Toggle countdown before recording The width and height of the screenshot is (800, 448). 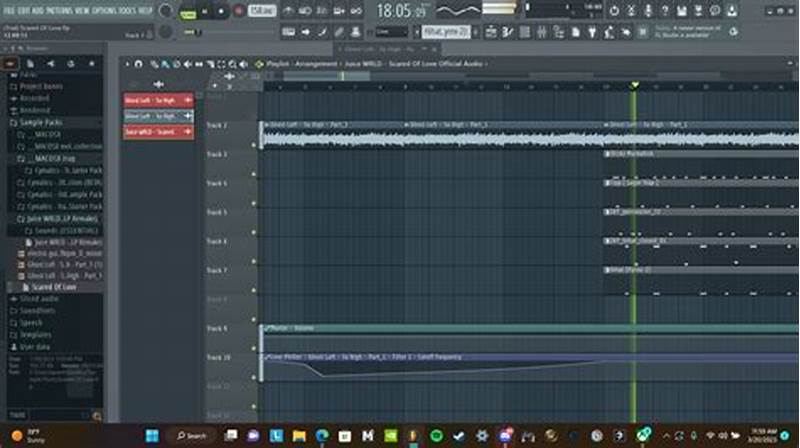point(322,11)
